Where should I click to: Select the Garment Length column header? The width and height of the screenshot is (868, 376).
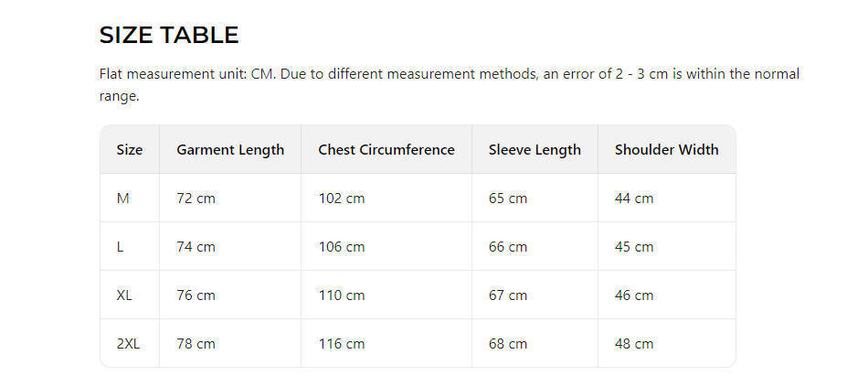coord(230,150)
